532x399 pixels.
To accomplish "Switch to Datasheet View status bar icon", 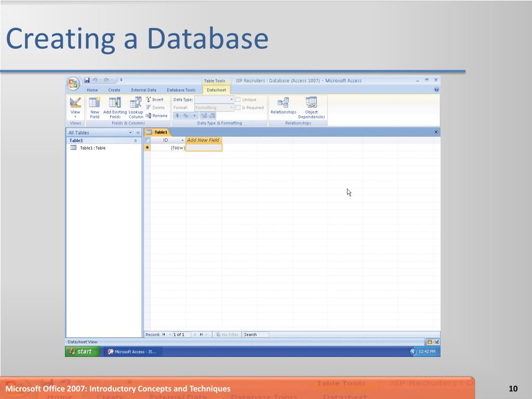I will 430,342.
